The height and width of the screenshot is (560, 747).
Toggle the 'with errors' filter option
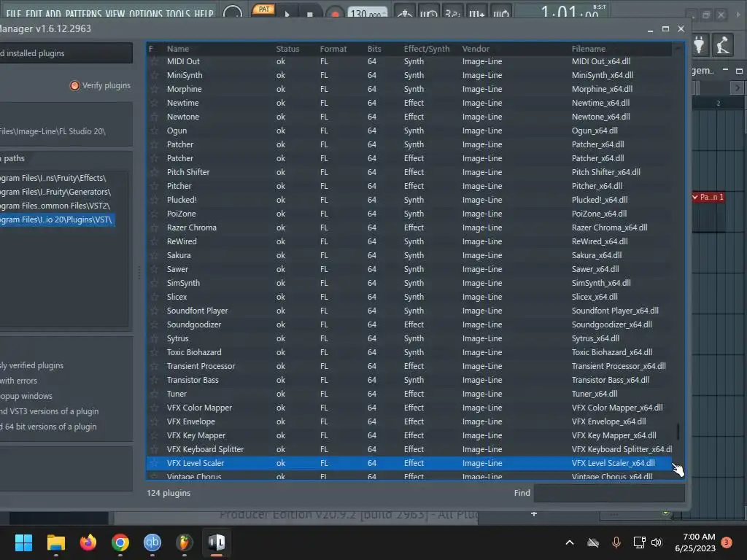18,381
